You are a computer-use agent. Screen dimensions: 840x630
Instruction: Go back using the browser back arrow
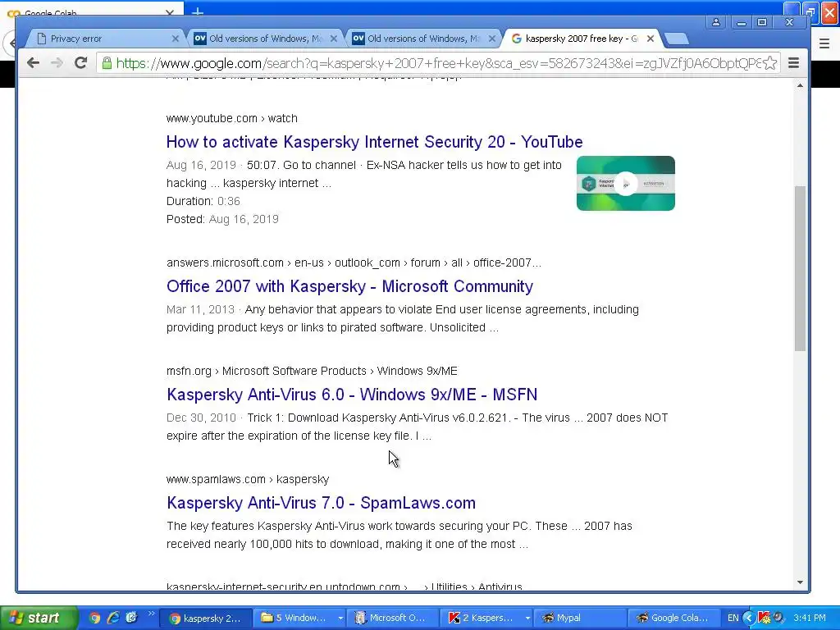(x=33, y=63)
